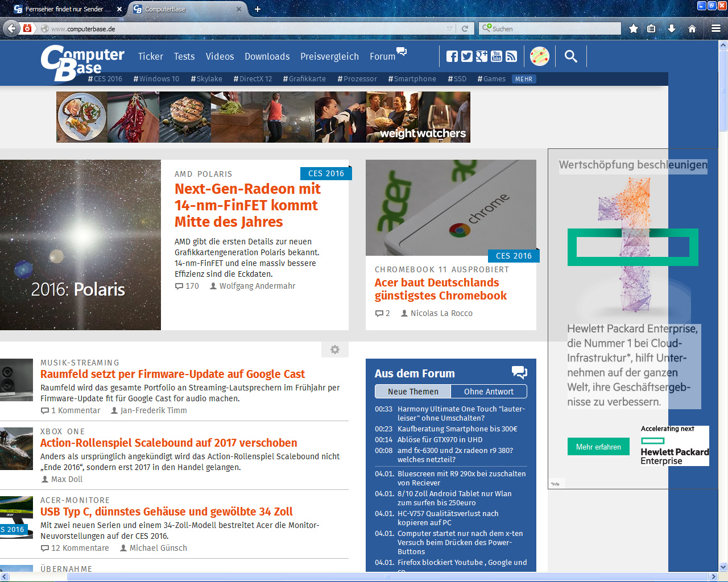Open Raumfeld Firmware-Update Google Cast article
The width and height of the screenshot is (728, 582).
(172, 374)
